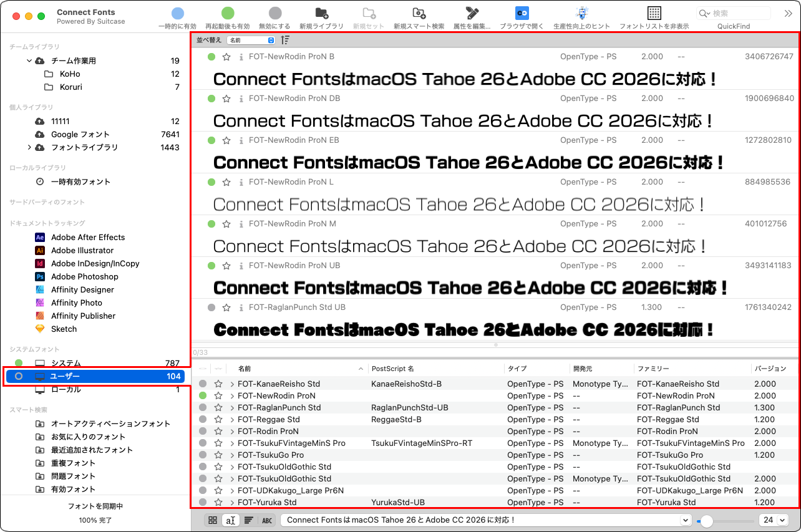This screenshot has height=532, width=801.
Task: Collapse the チーム作業用 library
Action: [x=29, y=60]
